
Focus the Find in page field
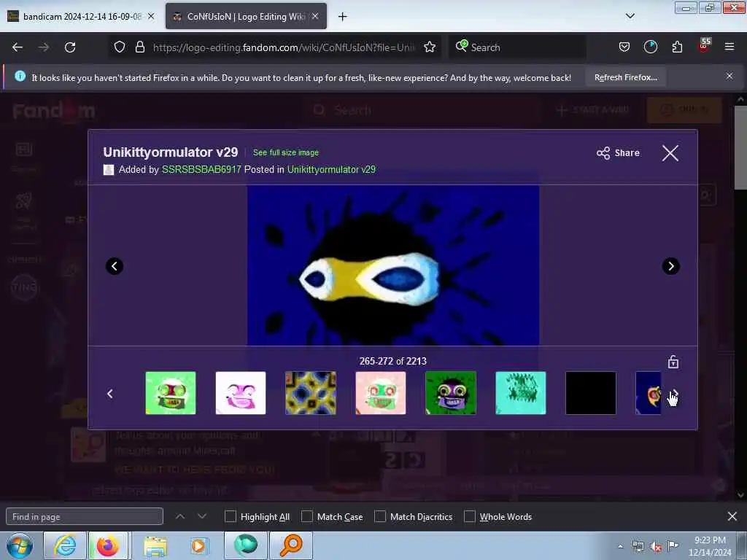click(85, 517)
